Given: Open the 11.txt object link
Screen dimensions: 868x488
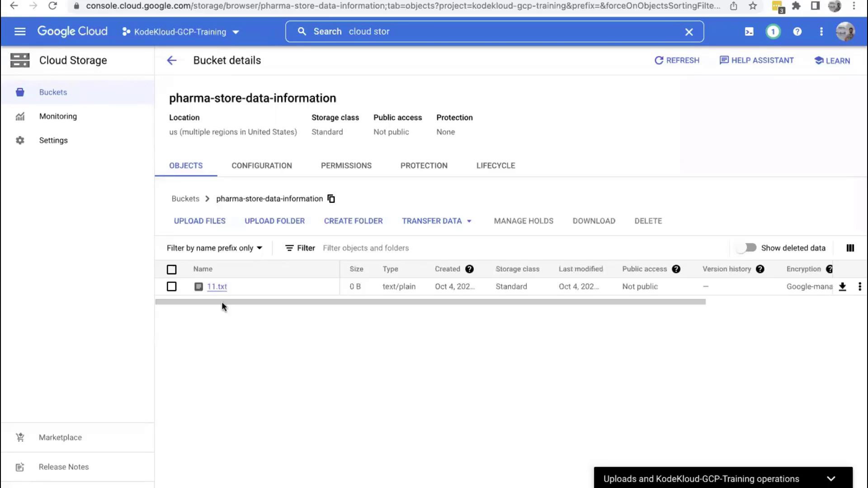Looking at the screenshot, I should click(217, 286).
